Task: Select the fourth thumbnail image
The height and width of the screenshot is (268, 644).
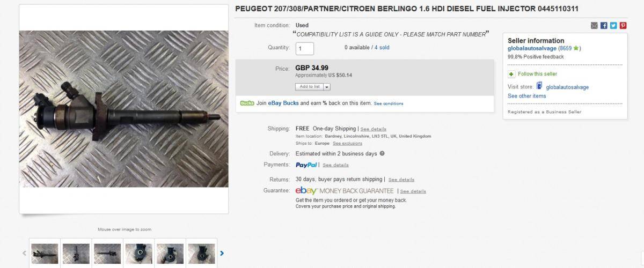Action: [x=138, y=253]
